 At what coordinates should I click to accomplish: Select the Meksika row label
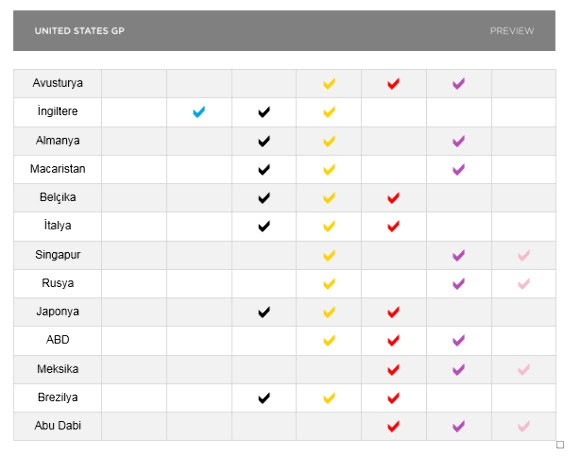(58, 369)
